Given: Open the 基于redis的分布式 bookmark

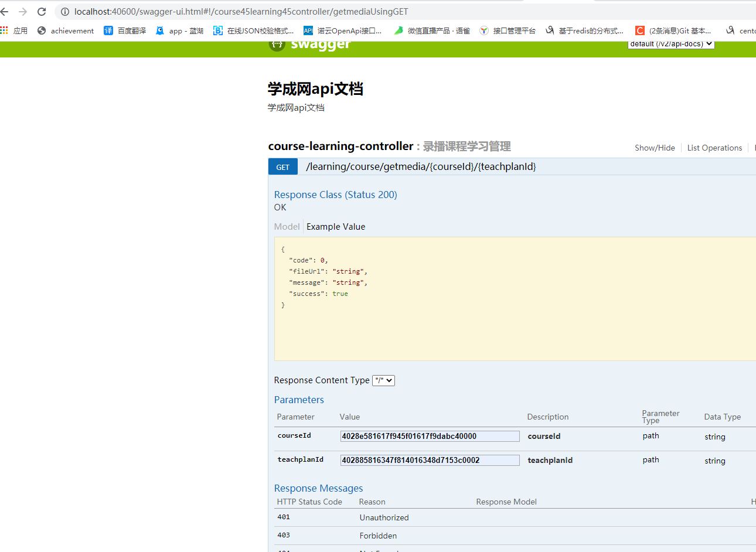Looking at the screenshot, I should point(584,30).
